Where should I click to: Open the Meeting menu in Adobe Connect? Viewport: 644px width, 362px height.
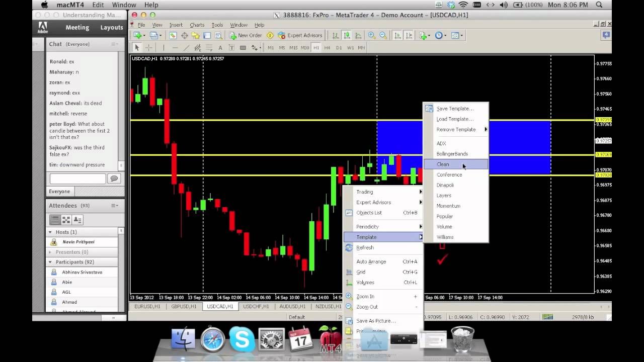click(x=77, y=28)
